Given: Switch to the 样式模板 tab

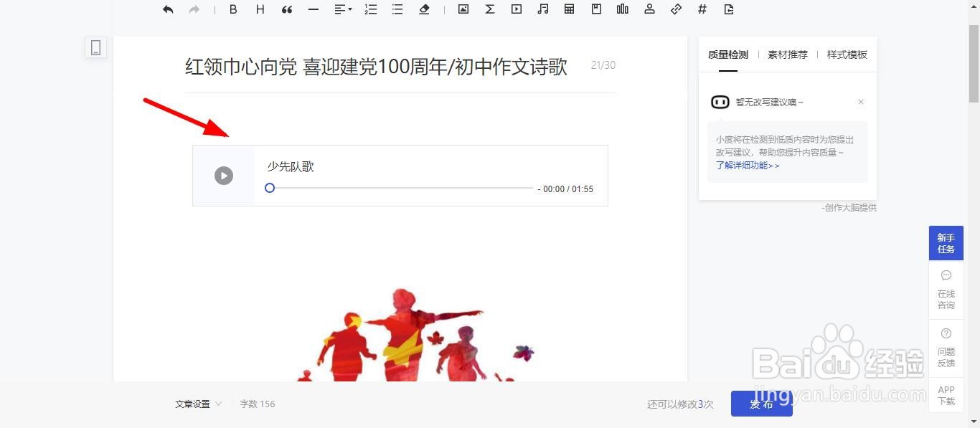Looking at the screenshot, I should click(847, 54).
